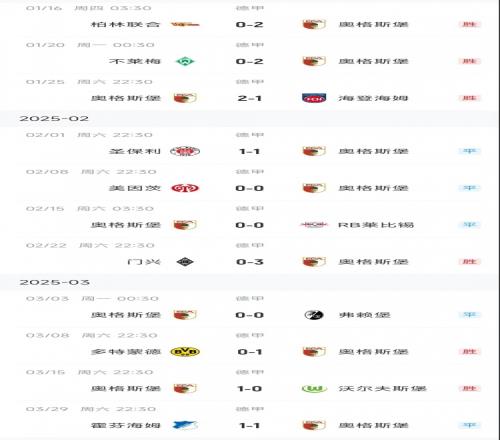This screenshot has height=440, width=500.
Task: Open the 2-1 score versus 海登海姆
Action: click(x=250, y=98)
